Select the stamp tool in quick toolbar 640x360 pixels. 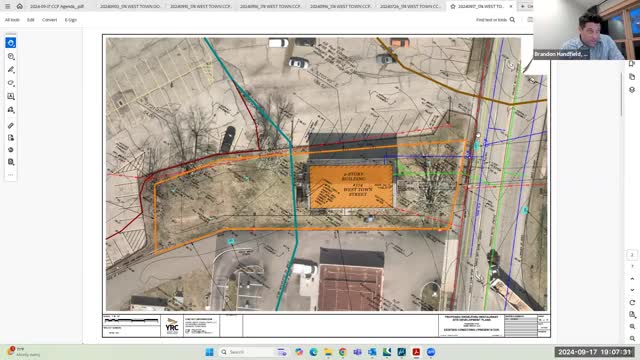point(11,110)
